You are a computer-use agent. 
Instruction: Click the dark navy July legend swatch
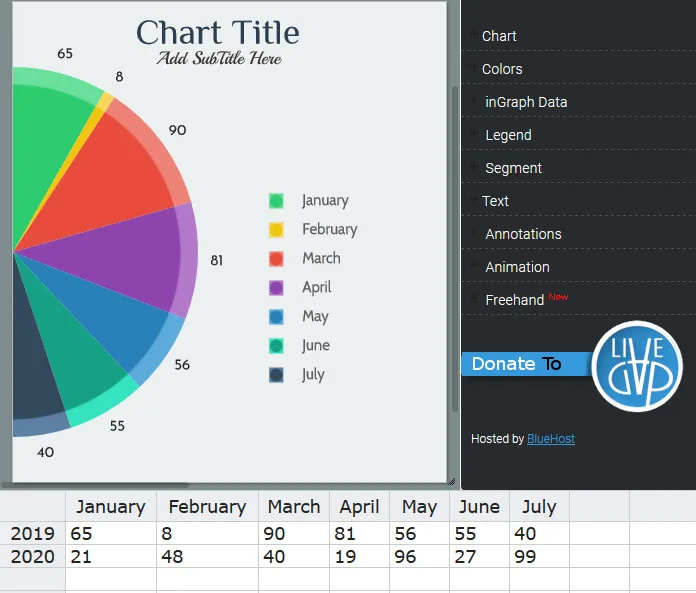[x=276, y=375]
